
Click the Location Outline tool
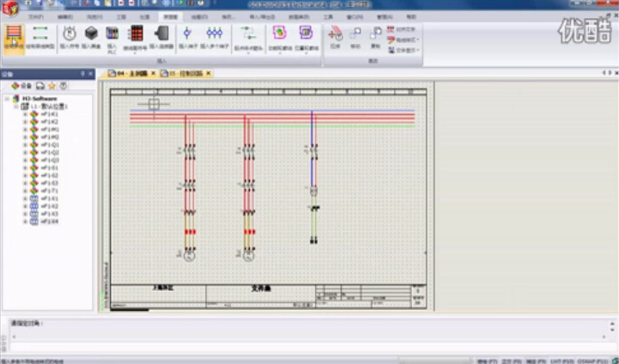306,39
